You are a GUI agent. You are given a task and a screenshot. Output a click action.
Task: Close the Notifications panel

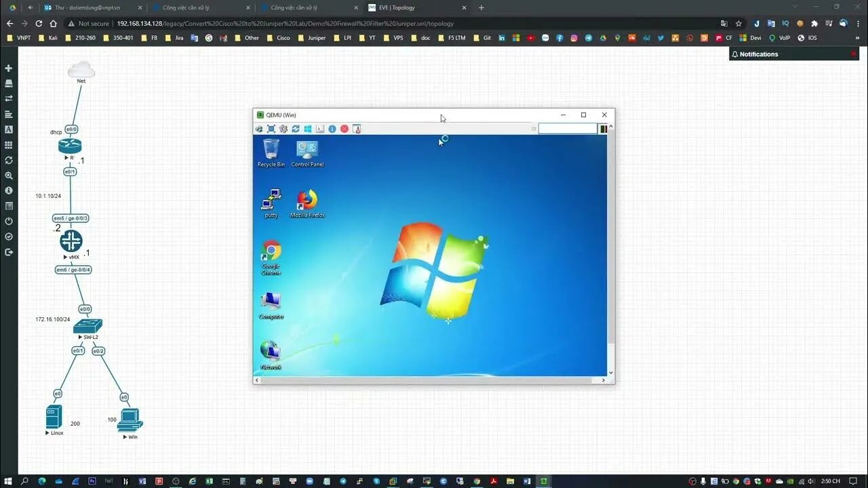pos(854,54)
